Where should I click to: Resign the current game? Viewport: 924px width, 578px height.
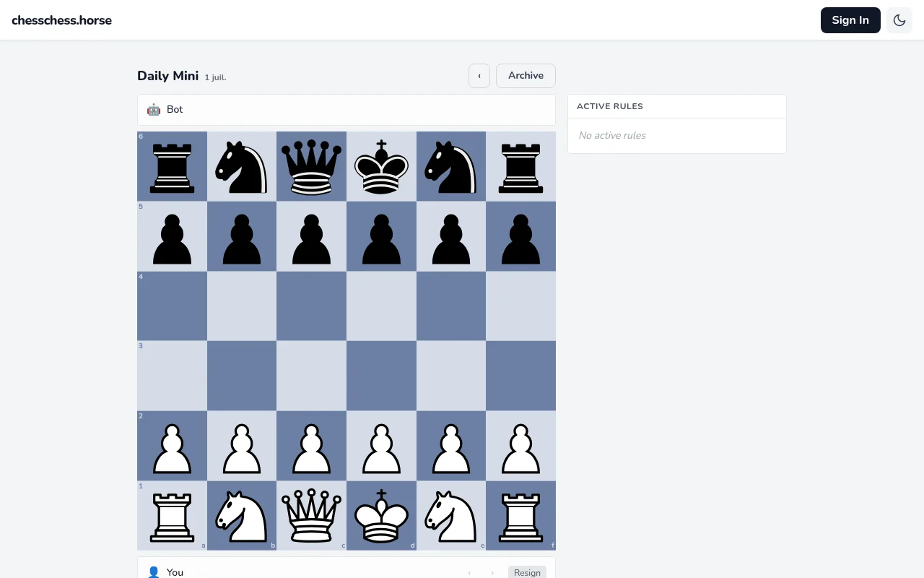click(x=527, y=572)
